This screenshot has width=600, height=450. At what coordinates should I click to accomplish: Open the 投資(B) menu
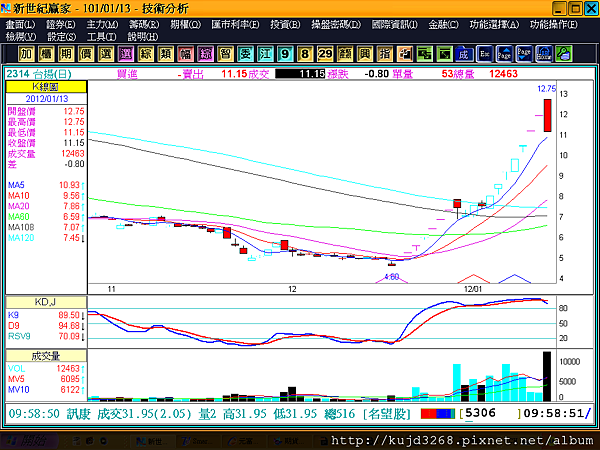click(285, 24)
